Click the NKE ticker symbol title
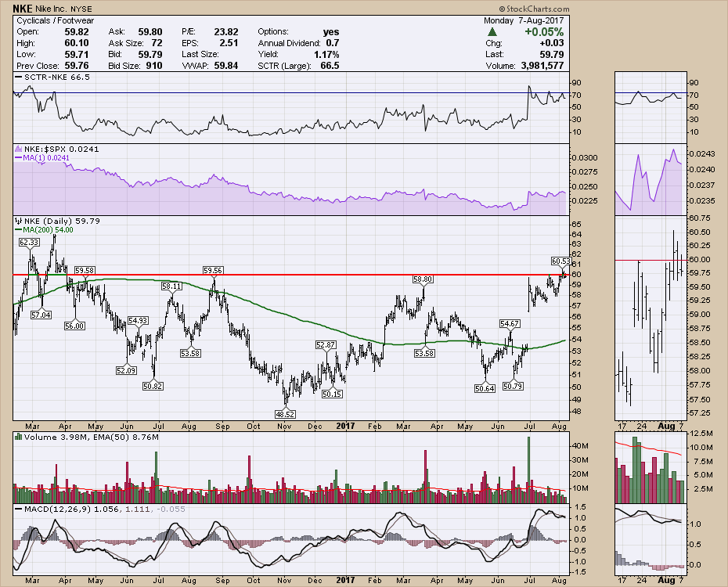Viewport: 728px width, 587px height. (x=23, y=9)
